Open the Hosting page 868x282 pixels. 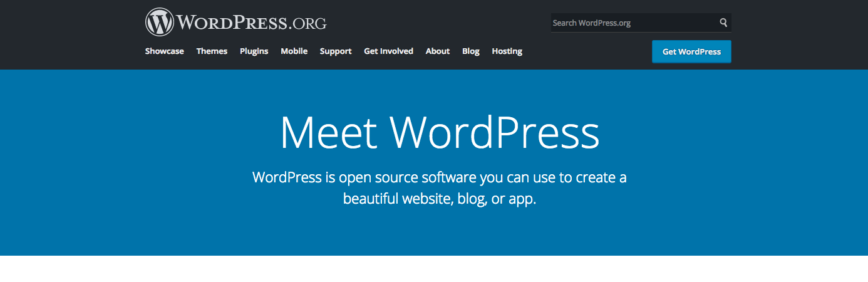pyautogui.click(x=507, y=51)
